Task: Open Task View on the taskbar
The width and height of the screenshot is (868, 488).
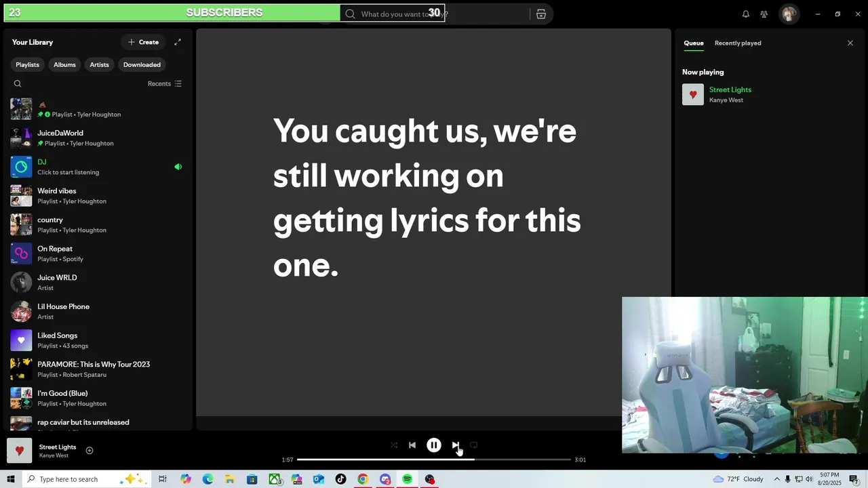Action: pyautogui.click(x=163, y=479)
